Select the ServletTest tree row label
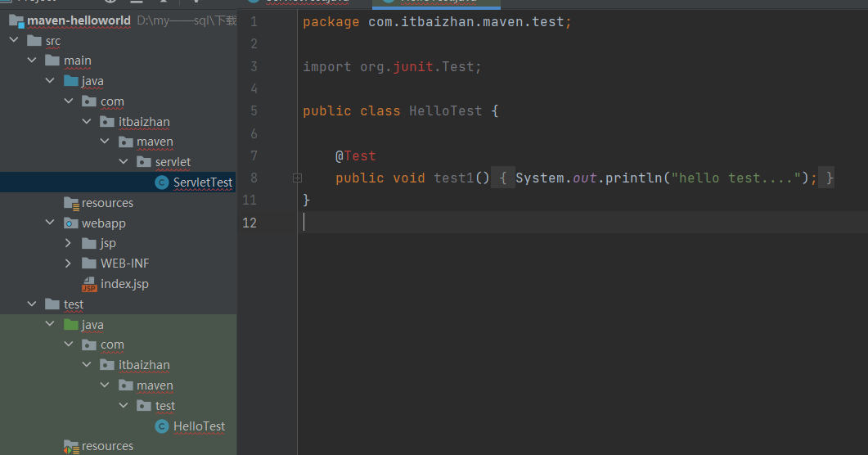The image size is (868, 455). (x=203, y=182)
